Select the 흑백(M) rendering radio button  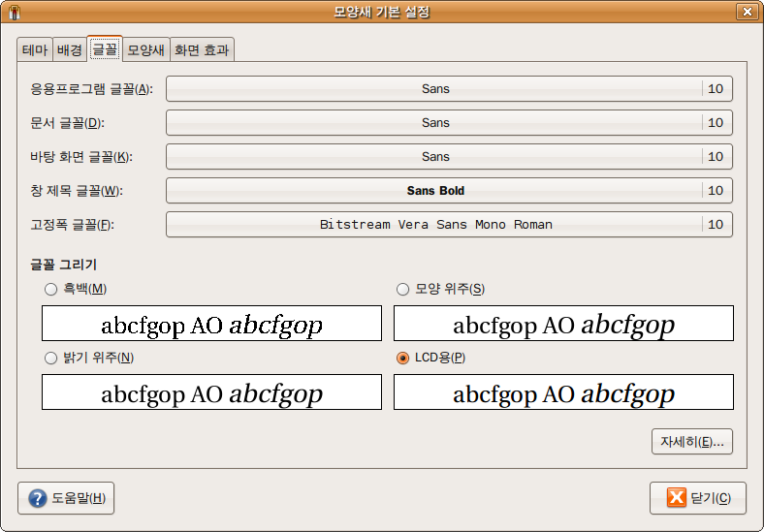pyautogui.click(x=50, y=290)
